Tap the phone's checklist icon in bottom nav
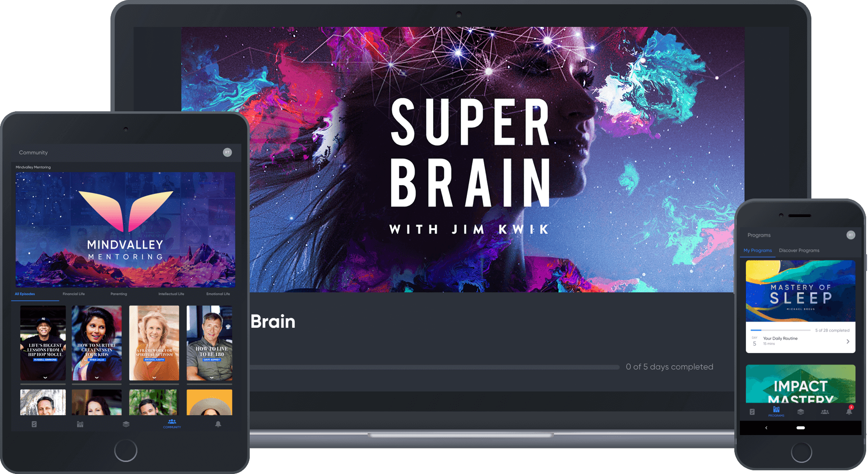The width and height of the screenshot is (868, 474). coord(752,411)
